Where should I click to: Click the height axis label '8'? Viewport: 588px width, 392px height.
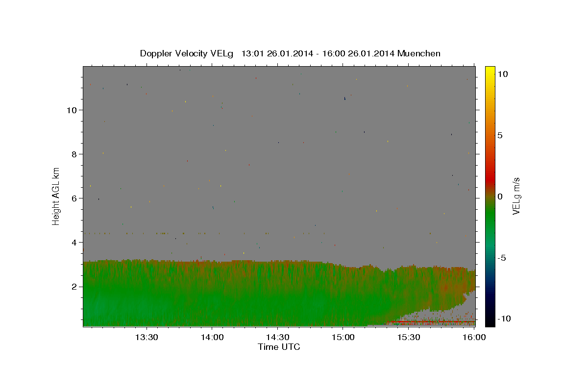coord(74,154)
